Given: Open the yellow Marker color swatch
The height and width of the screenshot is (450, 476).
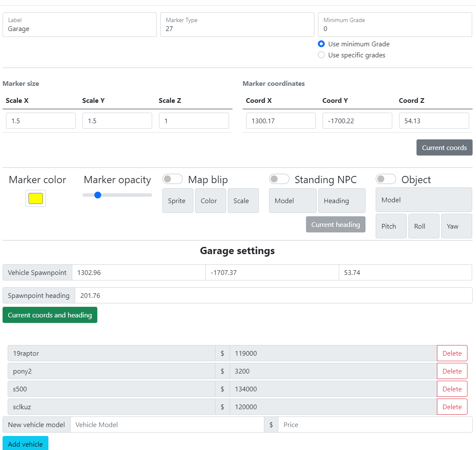Looking at the screenshot, I should (36, 198).
